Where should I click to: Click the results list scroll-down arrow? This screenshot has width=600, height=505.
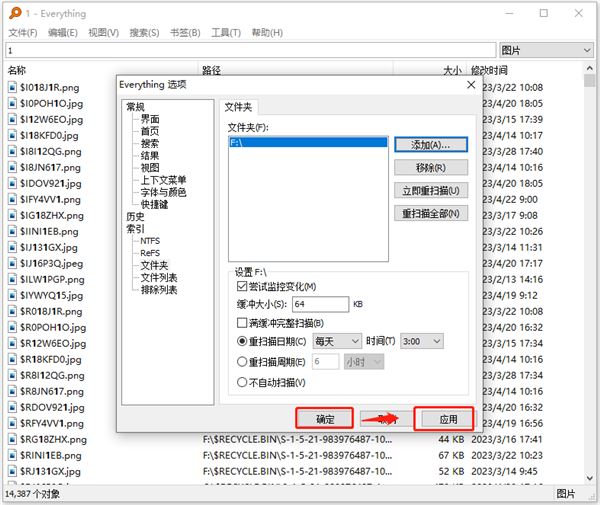(589, 478)
